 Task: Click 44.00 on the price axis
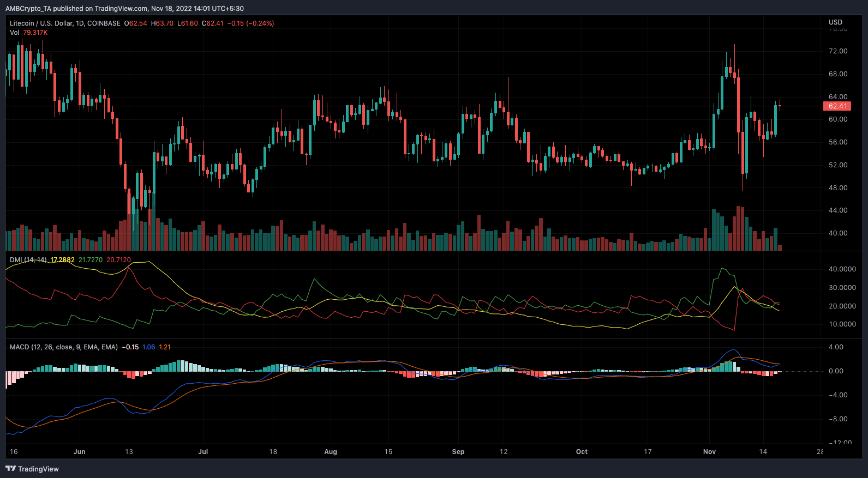click(838, 210)
